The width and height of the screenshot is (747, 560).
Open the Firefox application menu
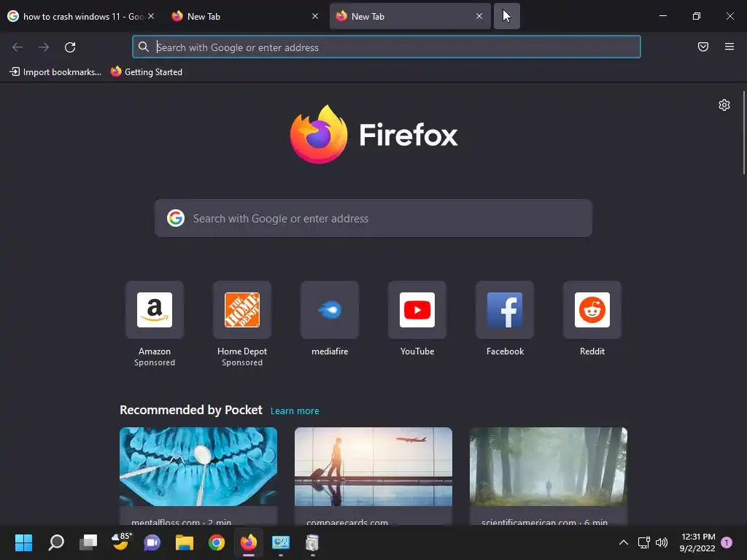point(729,47)
